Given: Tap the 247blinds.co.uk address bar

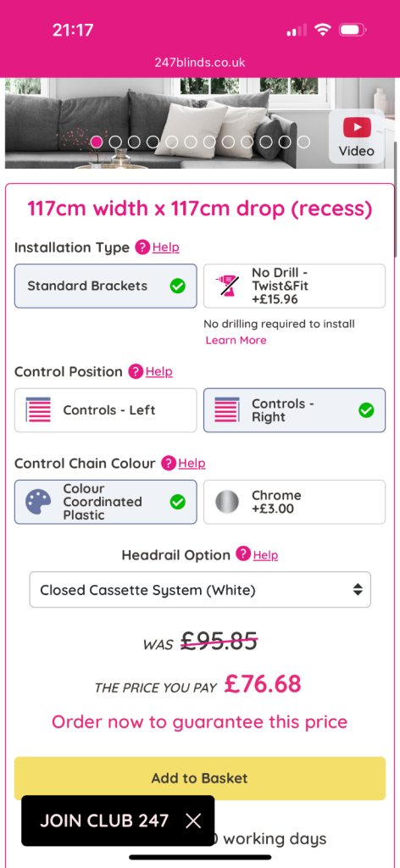Looking at the screenshot, I should (x=200, y=63).
